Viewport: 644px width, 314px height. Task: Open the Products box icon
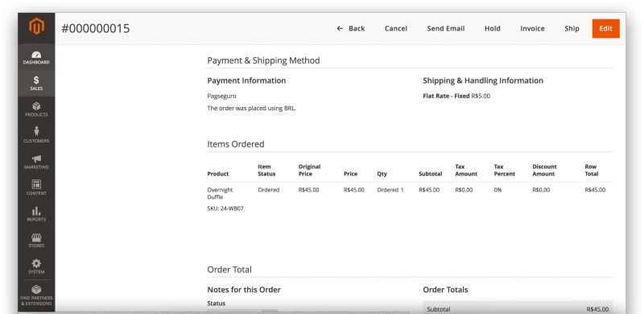pyautogui.click(x=36, y=109)
